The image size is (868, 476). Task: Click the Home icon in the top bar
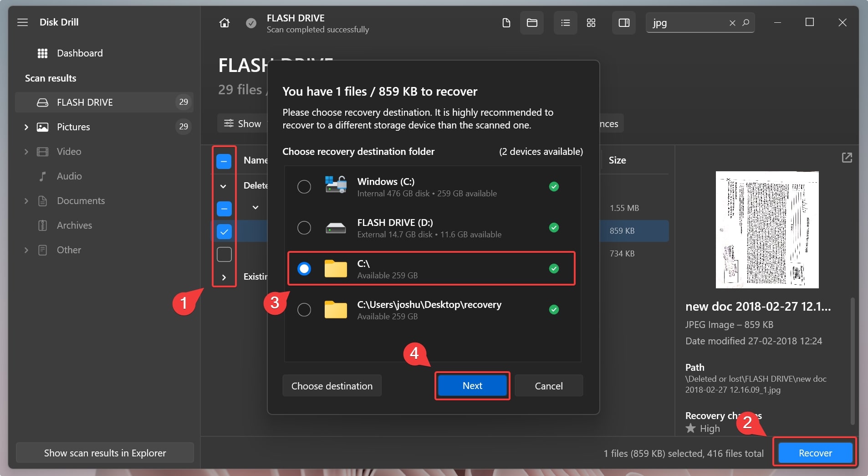click(225, 23)
